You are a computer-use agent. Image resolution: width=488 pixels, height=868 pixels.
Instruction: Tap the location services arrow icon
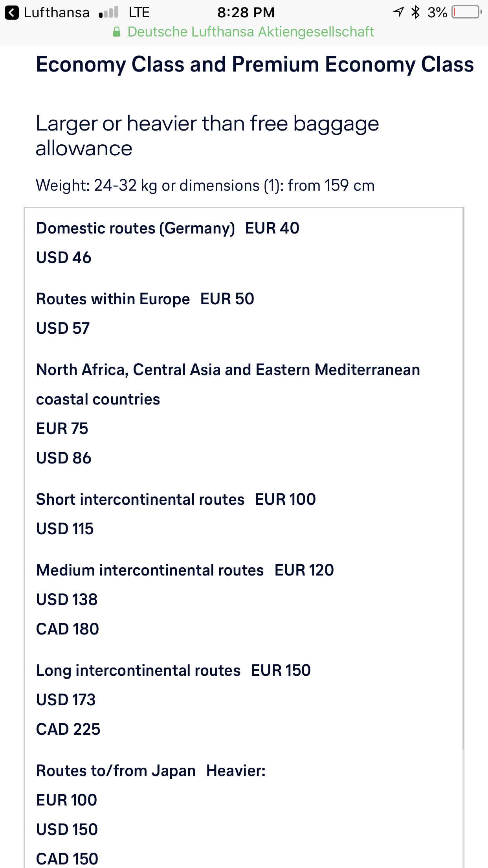398,12
